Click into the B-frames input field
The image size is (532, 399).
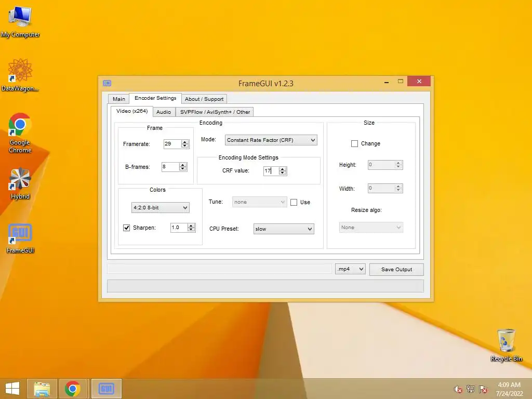[x=170, y=167]
